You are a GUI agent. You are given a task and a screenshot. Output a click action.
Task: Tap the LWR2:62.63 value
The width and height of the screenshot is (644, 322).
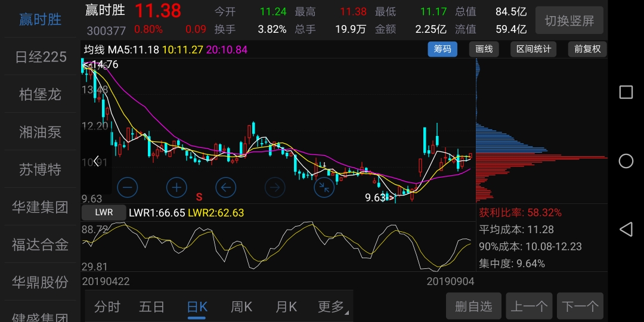pyautogui.click(x=216, y=213)
